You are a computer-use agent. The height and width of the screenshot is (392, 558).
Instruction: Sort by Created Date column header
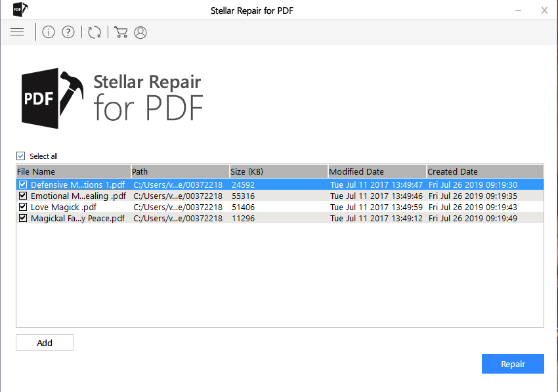(484, 172)
